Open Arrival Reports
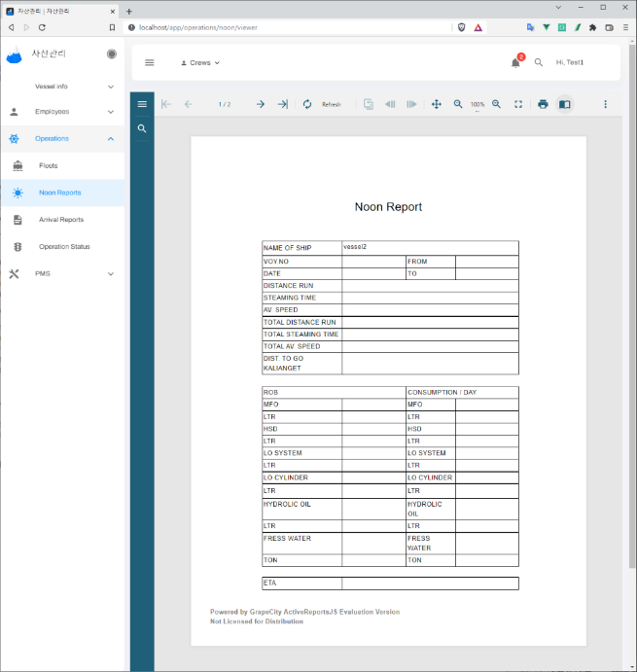 [62, 220]
